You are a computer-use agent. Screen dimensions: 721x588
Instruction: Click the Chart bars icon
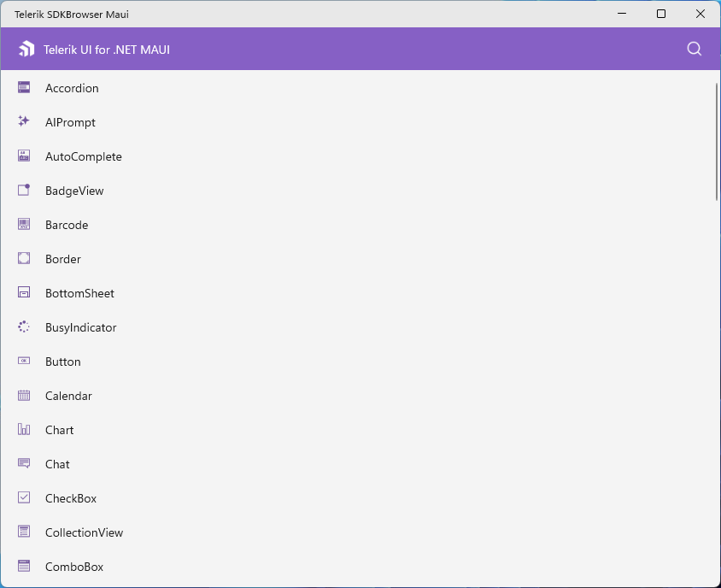(24, 429)
